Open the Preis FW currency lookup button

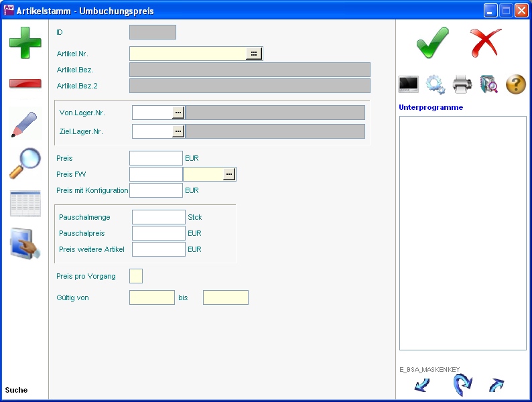[x=229, y=174]
